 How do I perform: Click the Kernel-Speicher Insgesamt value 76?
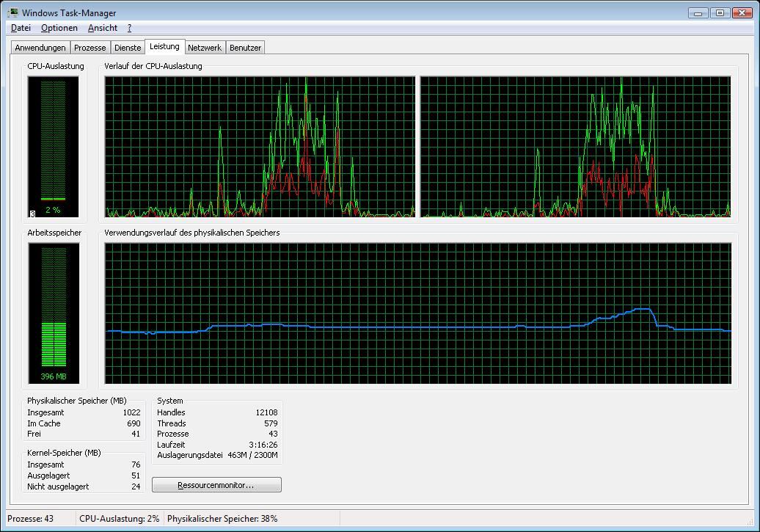point(136,464)
